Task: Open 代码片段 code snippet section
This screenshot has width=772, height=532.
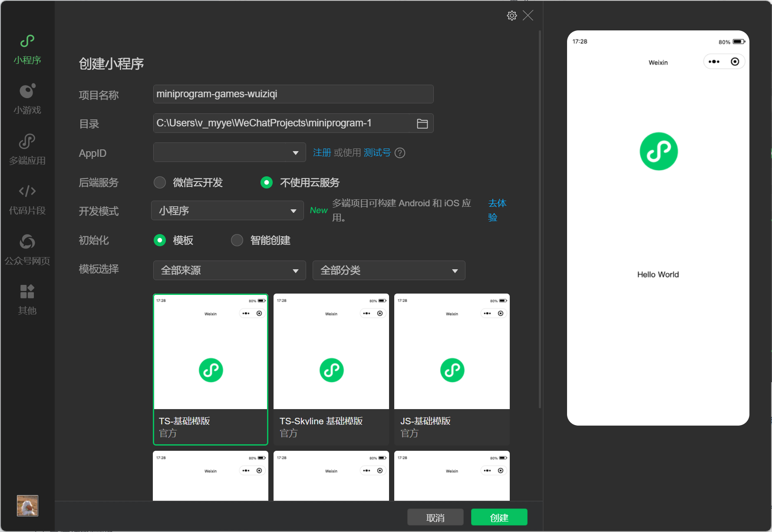Action: (27, 199)
